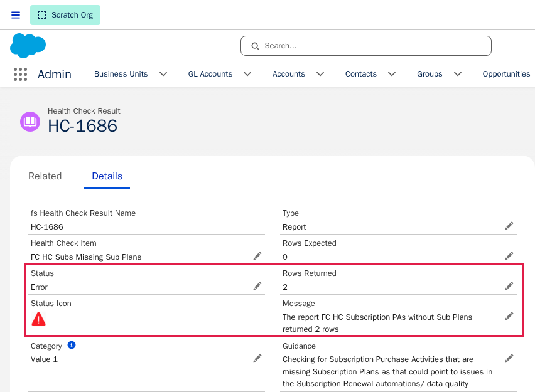Click the Message text about returned rows

377,323
